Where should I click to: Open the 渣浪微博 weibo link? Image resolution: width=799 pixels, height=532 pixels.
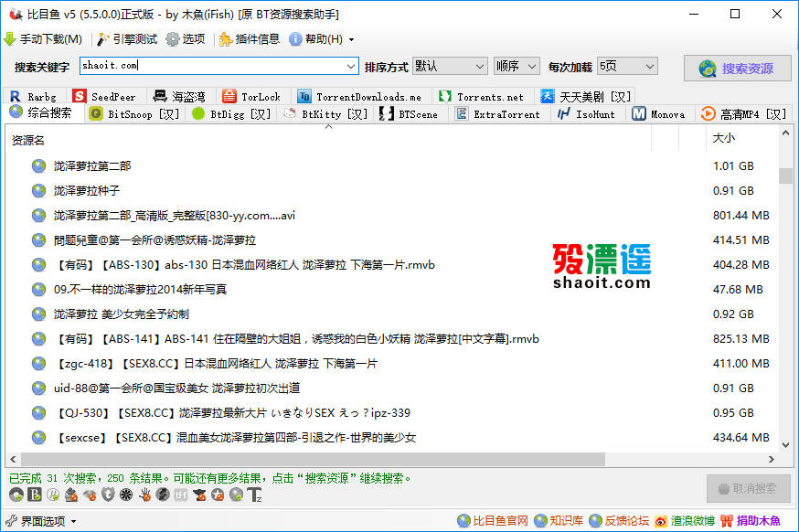[685, 520]
